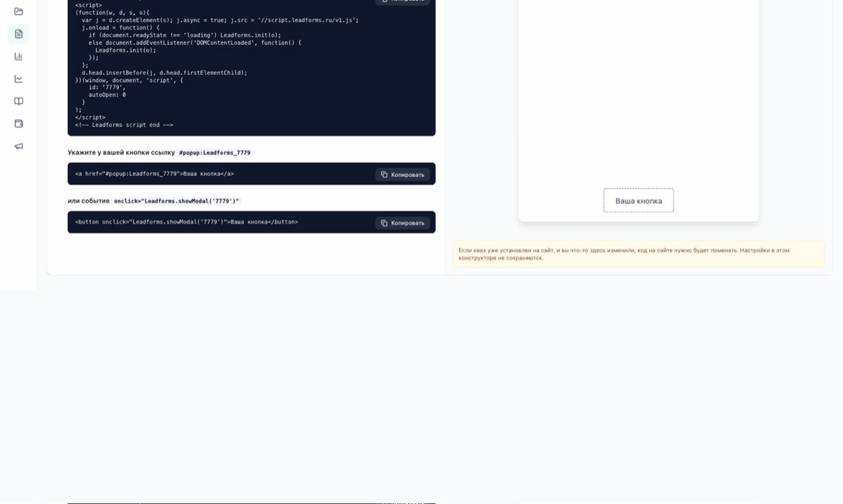Click the 'else document.addEventListener' code line

point(195,42)
